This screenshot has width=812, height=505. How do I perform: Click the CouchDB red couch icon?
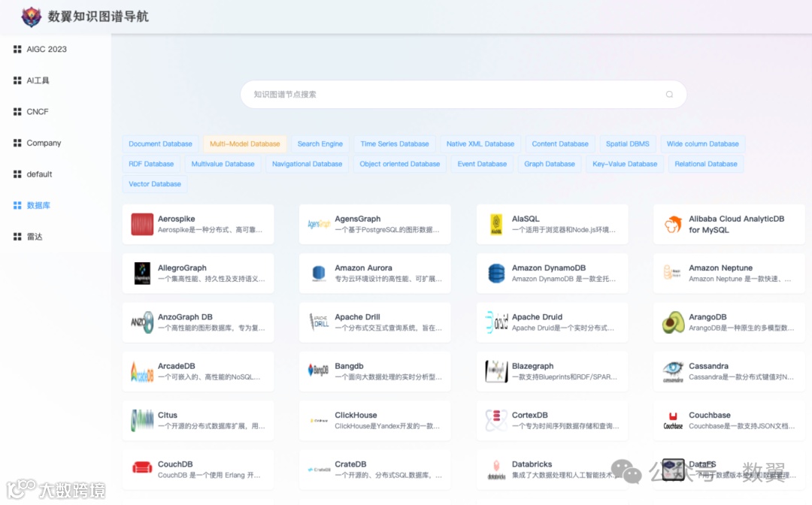click(142, 467)
